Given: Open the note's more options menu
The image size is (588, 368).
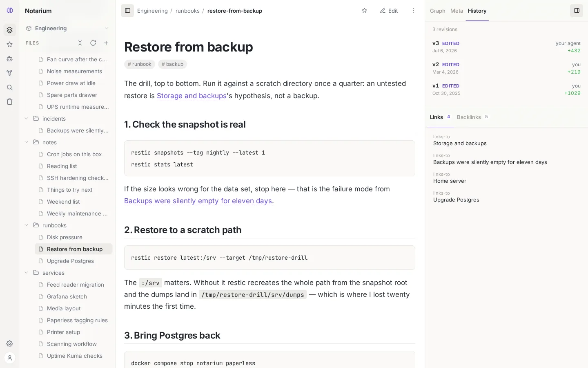Looking at the screenshot, I should (x=413, y=11).
